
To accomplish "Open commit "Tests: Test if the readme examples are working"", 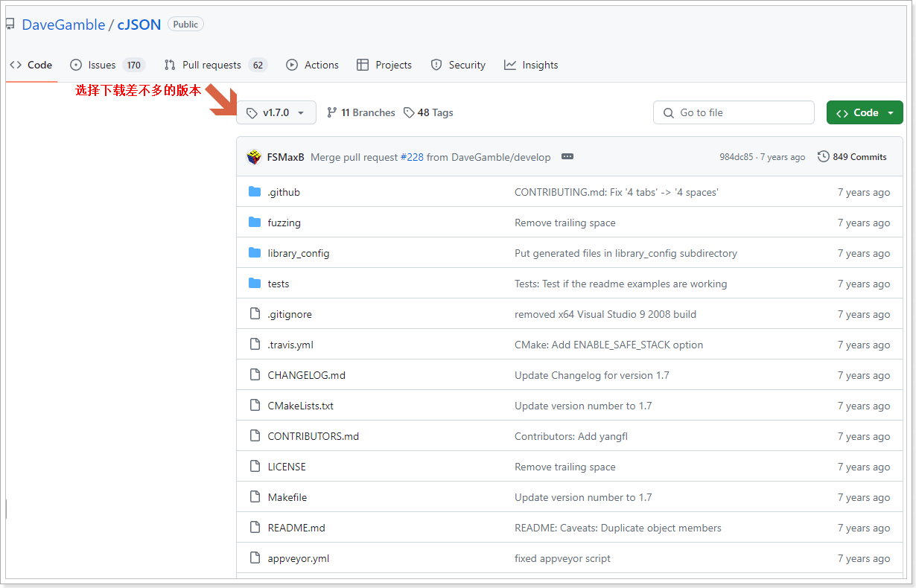I will (620, 284).
